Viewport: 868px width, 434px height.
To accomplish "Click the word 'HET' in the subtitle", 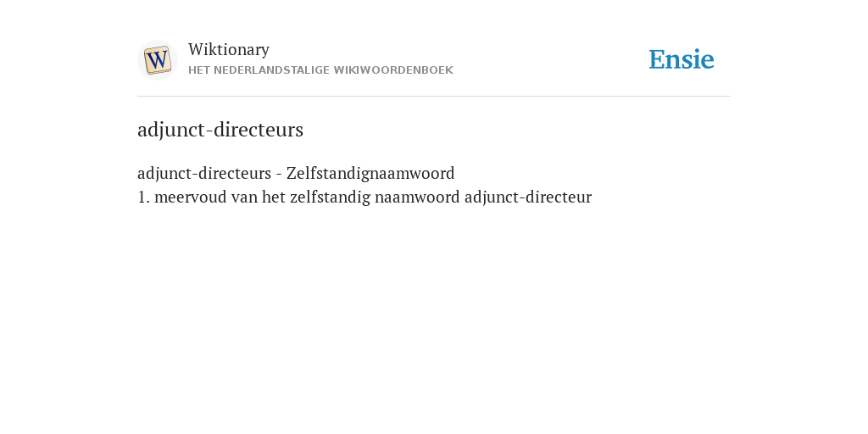I will 199,70.
